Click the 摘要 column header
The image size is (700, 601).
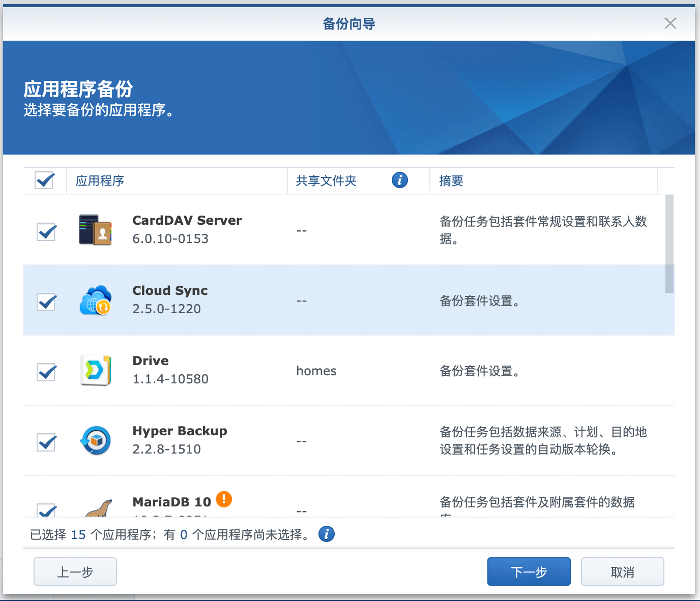click(x=451, y=181)
